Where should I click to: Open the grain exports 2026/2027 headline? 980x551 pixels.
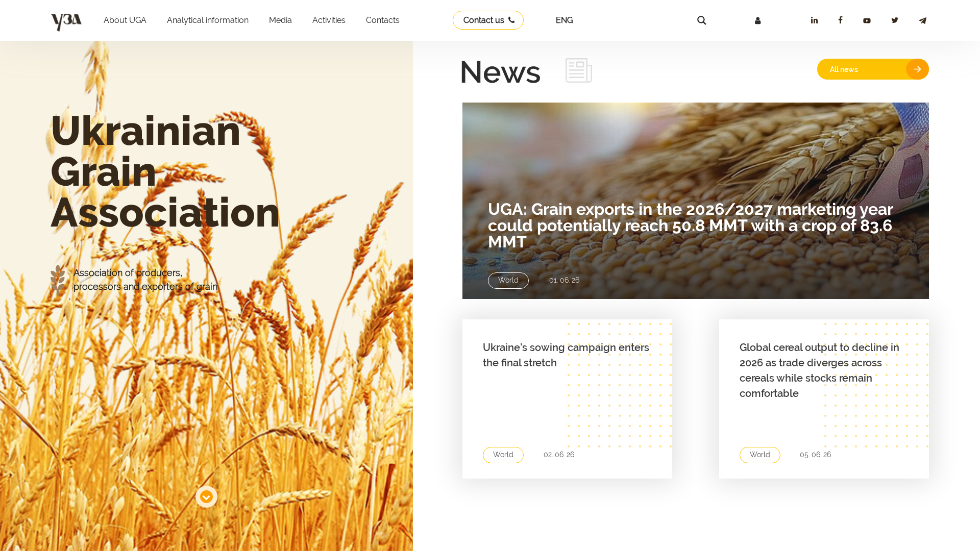point(691,226)
